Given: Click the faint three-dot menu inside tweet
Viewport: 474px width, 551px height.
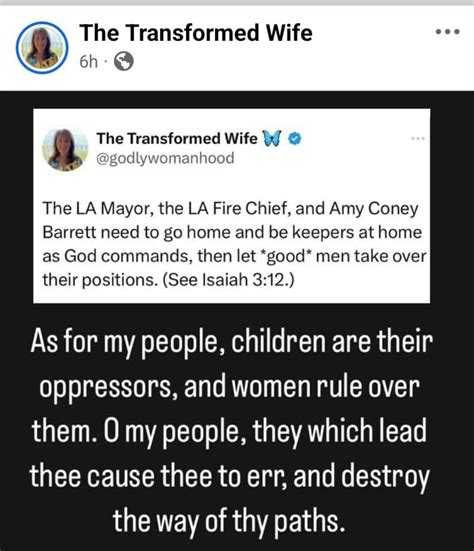Looking at the screenshot, I should tap(418, 138).
